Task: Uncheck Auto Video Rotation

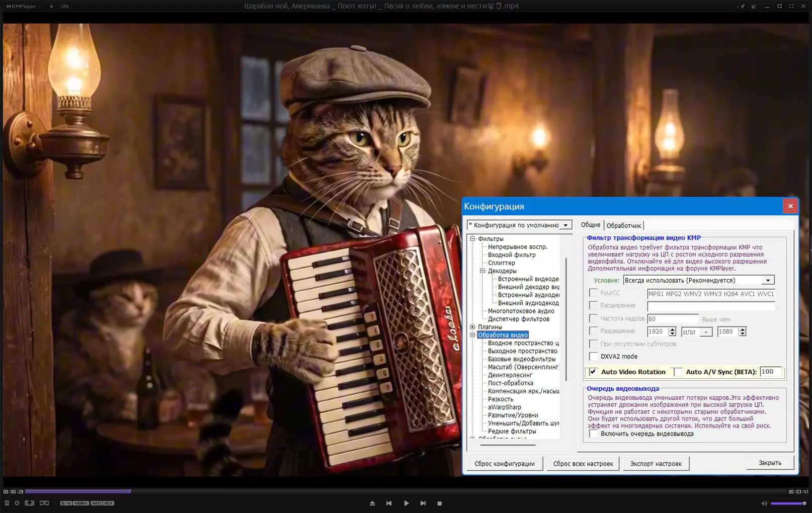Action: pos(594,372)
